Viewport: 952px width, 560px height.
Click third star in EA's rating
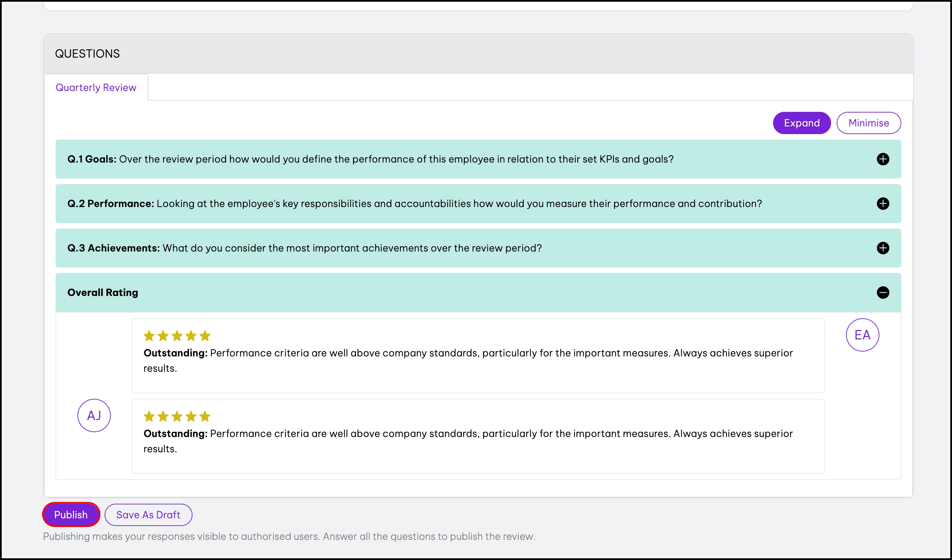click(177, 336)
